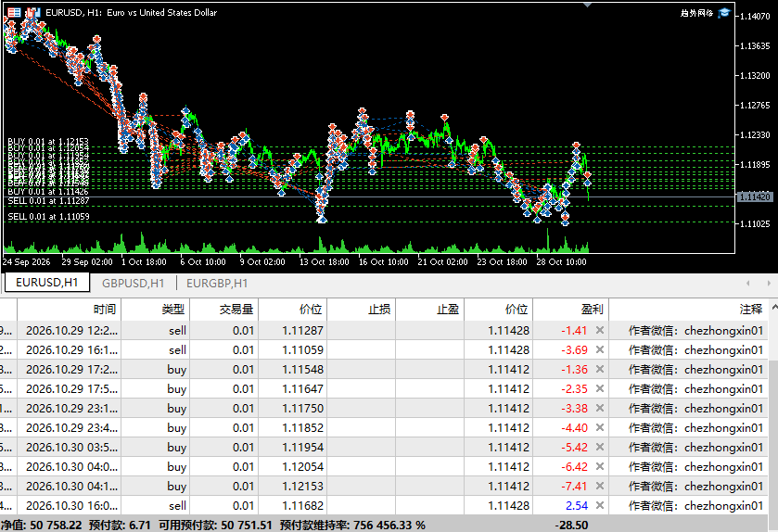This screenshot has width=778, height=532.
Task: Click the comment in the 1.11852 row
Action: pos(695,427)
